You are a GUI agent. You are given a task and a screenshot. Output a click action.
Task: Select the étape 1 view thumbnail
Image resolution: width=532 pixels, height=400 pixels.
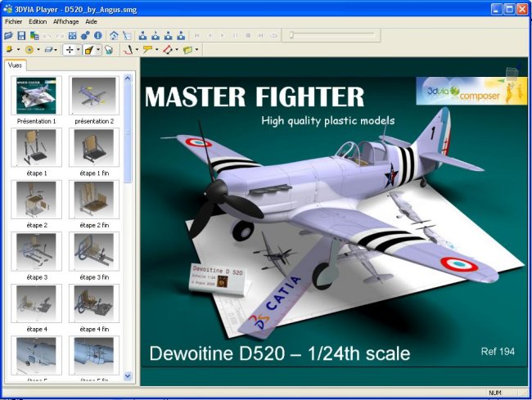(36, 147)
